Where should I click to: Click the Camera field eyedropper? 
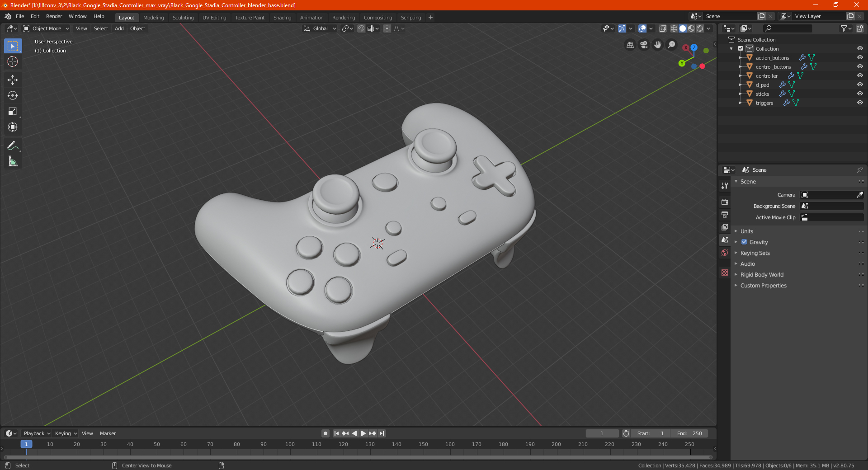tap(859, 195)
